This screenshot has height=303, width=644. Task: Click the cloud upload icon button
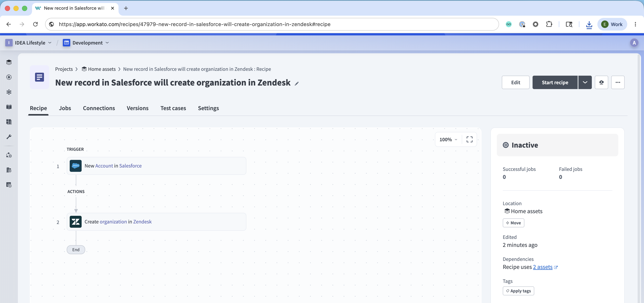(602, 83)
